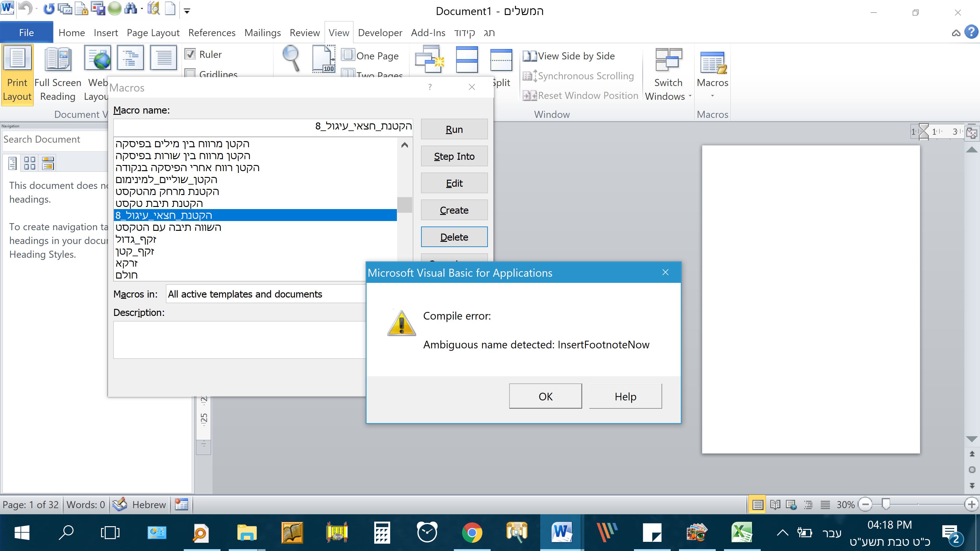Image resolution: width=980 pixels, height=551 pixels.
Task: Open Excel from the taskbar
Action: click(x=741, y=532)
